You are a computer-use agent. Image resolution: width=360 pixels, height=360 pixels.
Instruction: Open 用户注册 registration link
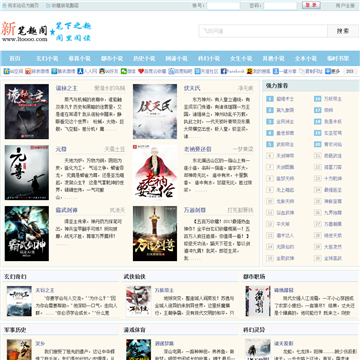pos(345,5)
